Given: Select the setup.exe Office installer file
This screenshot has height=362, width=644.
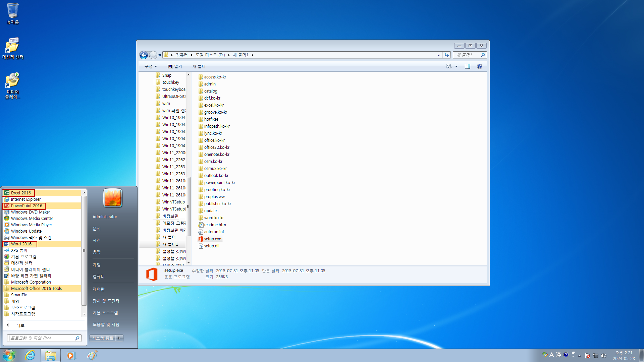Looking at the screenshot, I should pos(212,239).
